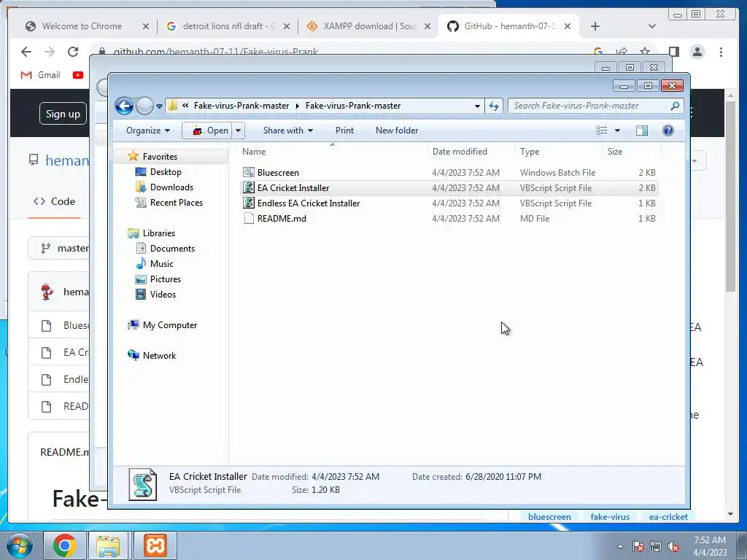Open the Chrome profile avatar

[x=697, y=52]
